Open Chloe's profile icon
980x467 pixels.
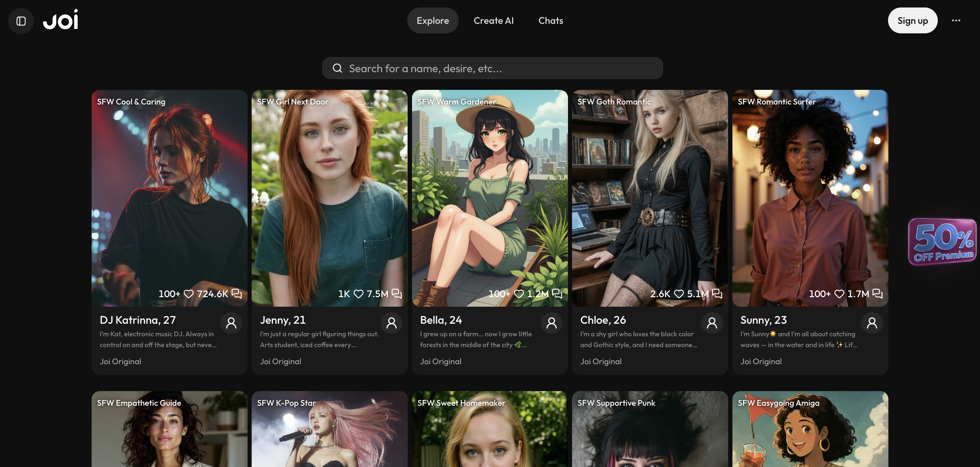711,323
